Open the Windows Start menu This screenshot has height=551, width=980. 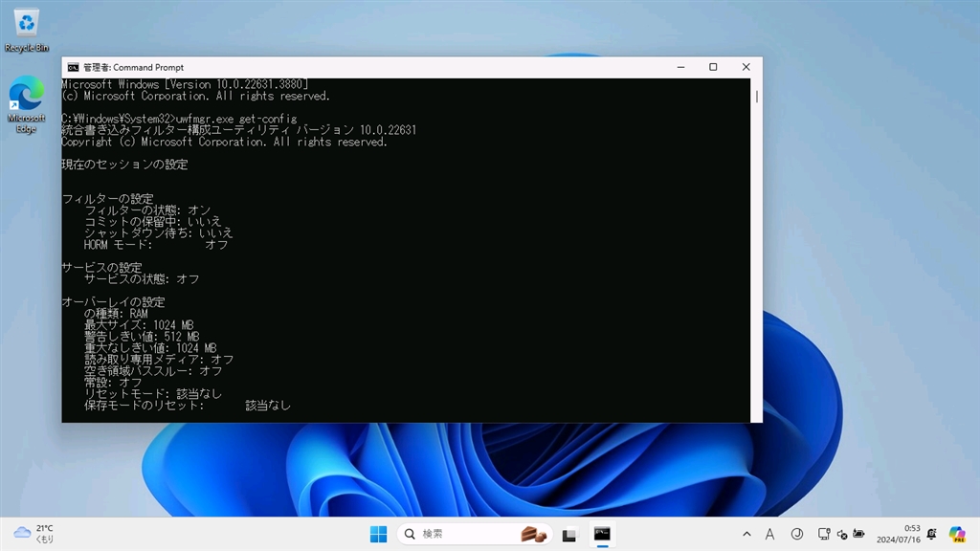point(378,534)
